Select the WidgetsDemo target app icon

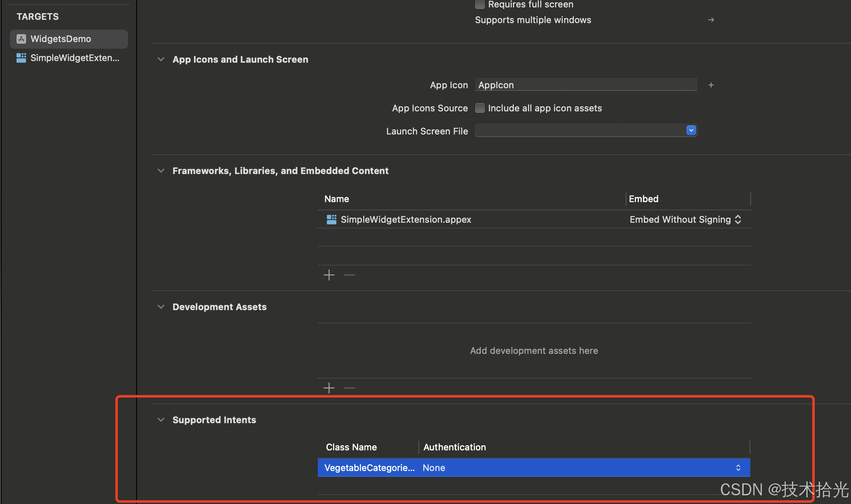21,39
